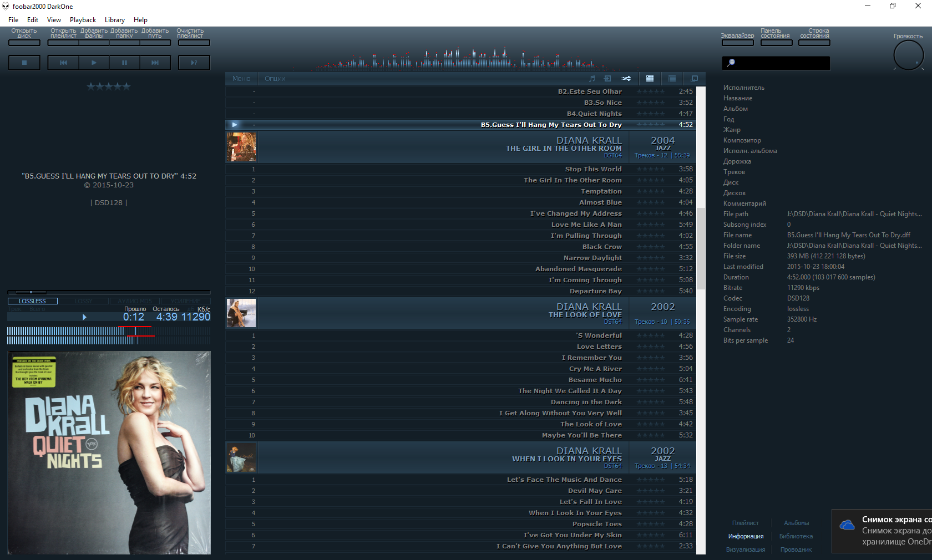932x560 pixels.
Task: Click the Quiet Nights album cover art
Action: coord(109,452)
